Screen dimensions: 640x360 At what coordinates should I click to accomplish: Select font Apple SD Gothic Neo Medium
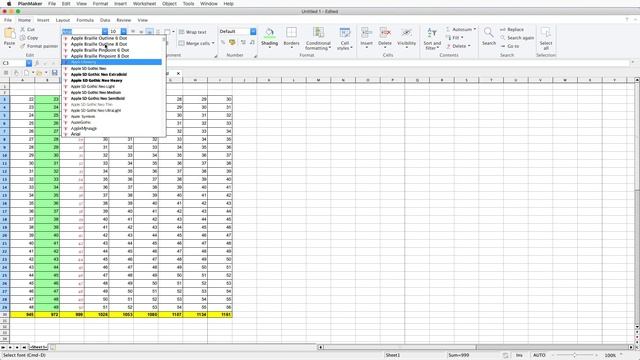[112, 93]
